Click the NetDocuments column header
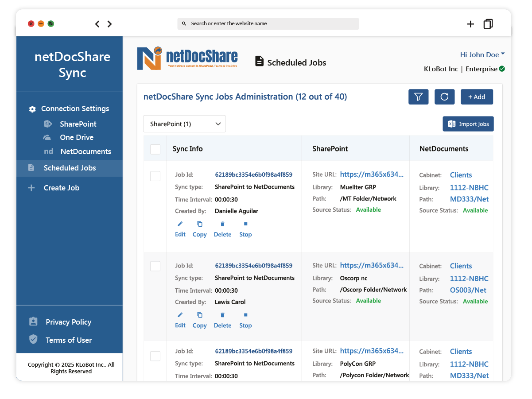Viewport: 532px width, 399px height. point(444,149)
